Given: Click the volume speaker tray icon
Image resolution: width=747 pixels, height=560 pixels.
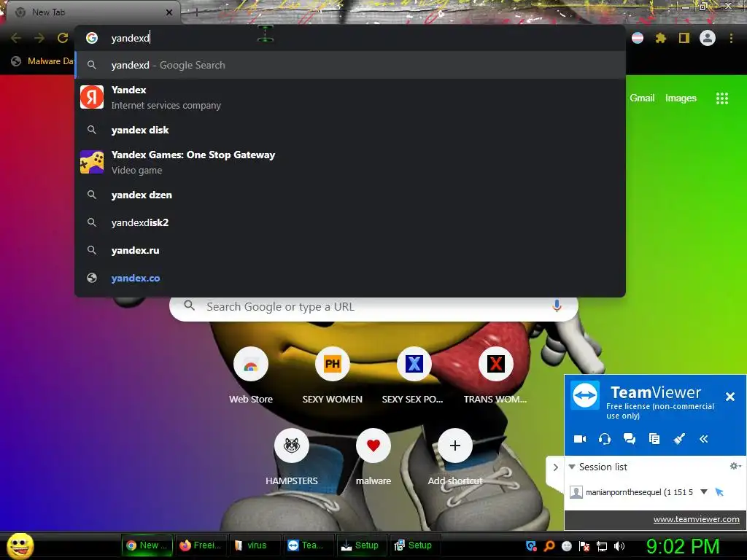Looking at the screenshot, I should [x=619, y=546].
